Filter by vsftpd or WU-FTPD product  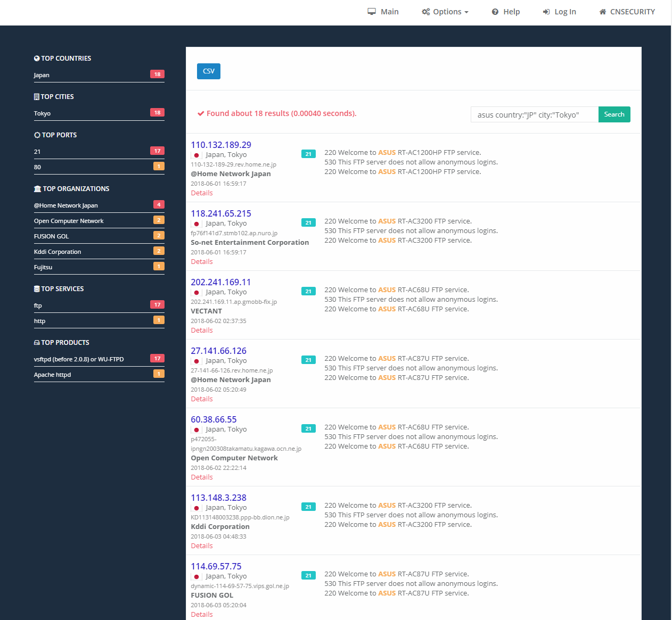point(99,359)
